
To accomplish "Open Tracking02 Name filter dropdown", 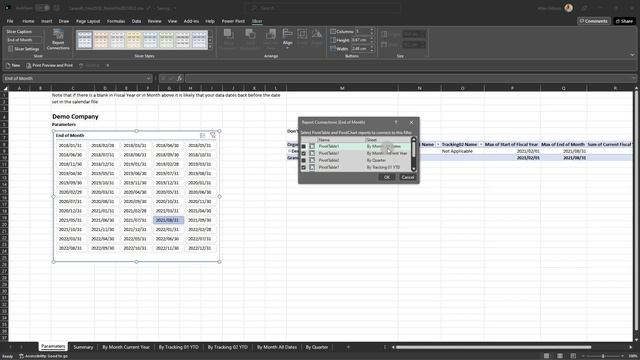I will (481, 144).
